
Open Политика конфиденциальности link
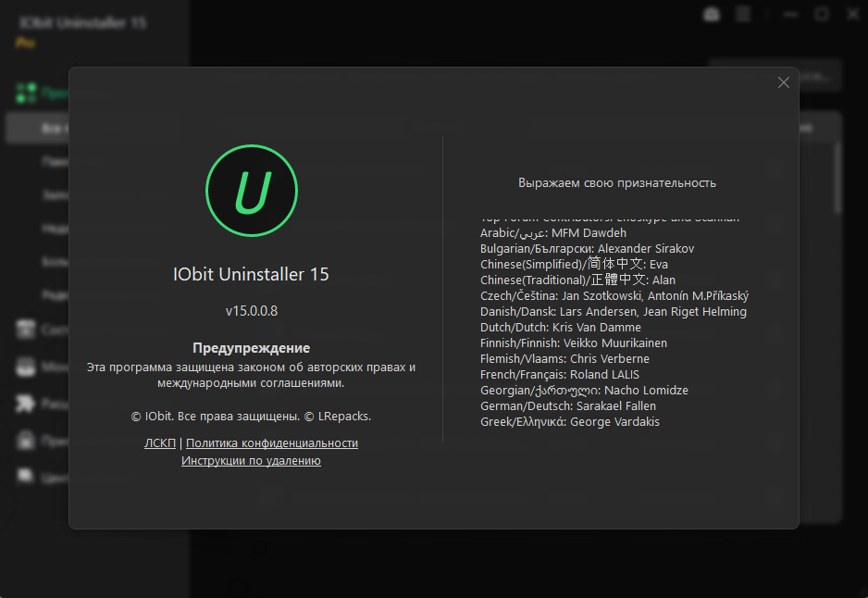[x=272, y=443]
